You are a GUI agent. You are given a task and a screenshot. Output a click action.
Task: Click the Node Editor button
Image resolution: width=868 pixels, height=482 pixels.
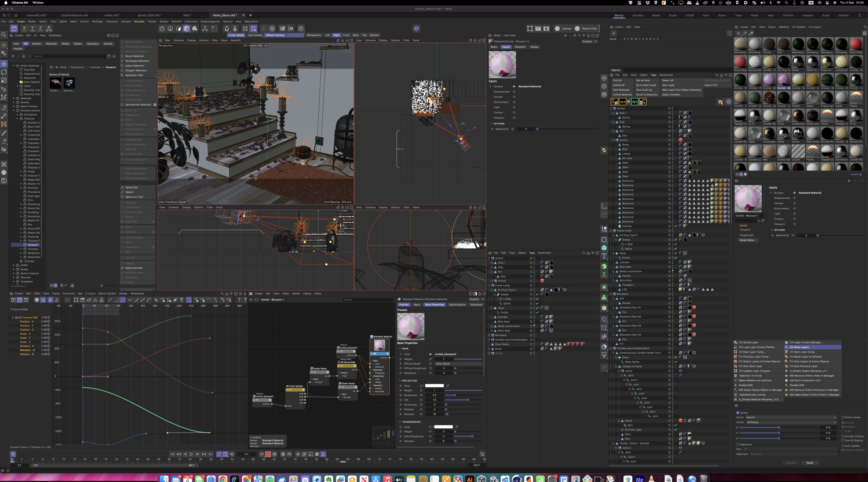[747, 240]
